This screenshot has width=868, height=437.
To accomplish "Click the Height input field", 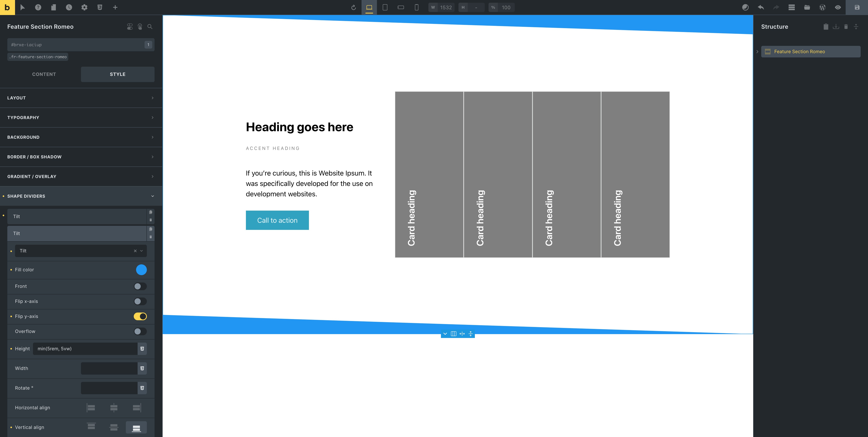I will [85, 349].
